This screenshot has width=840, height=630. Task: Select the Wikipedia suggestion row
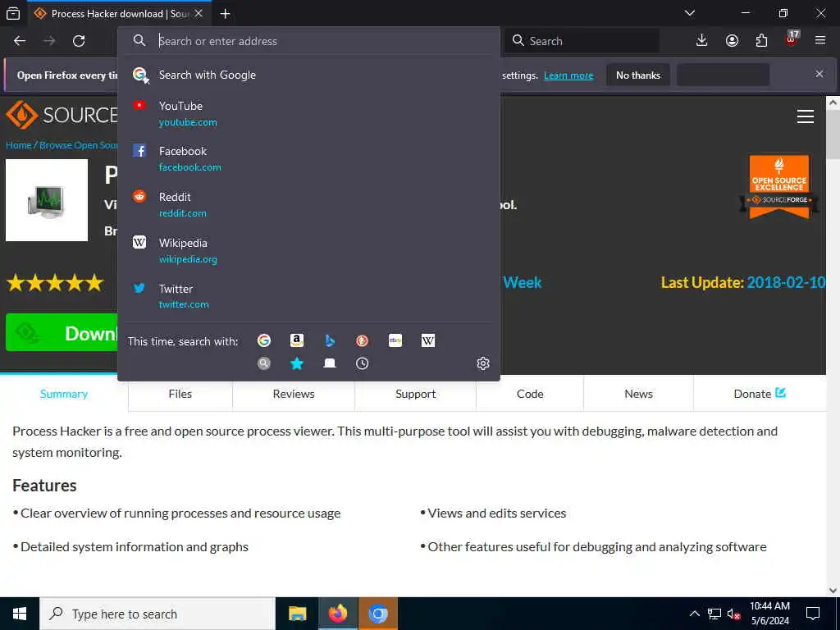(308, 251)
